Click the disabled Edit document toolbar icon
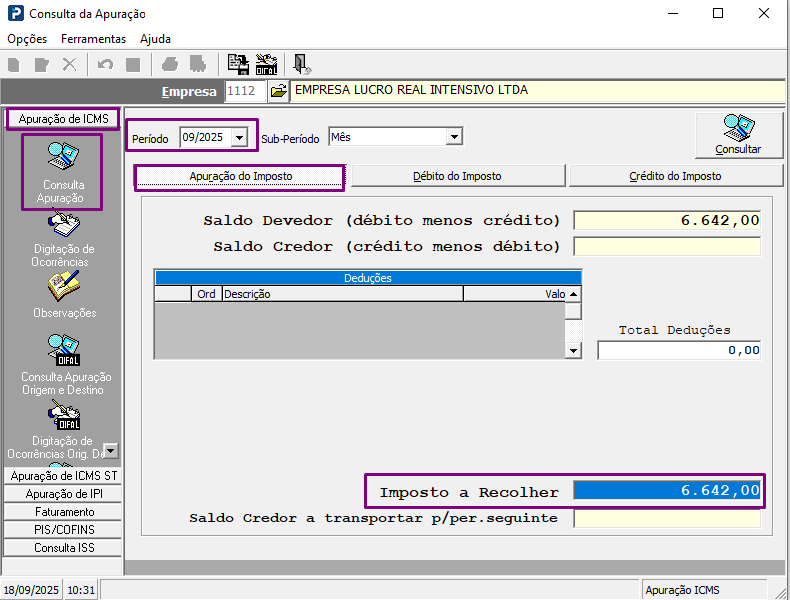The width and height of the screenshot is (790, 600). (x=42, y=64)
